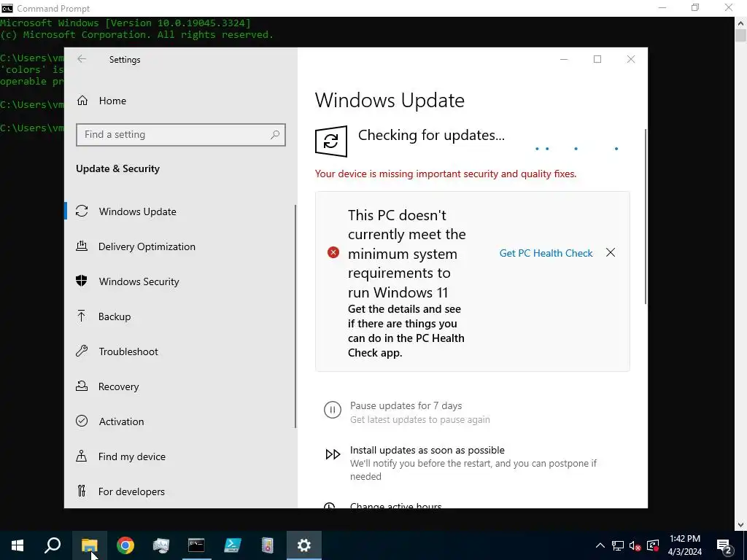Click the Get PC Health Check link

click(546, 253)
